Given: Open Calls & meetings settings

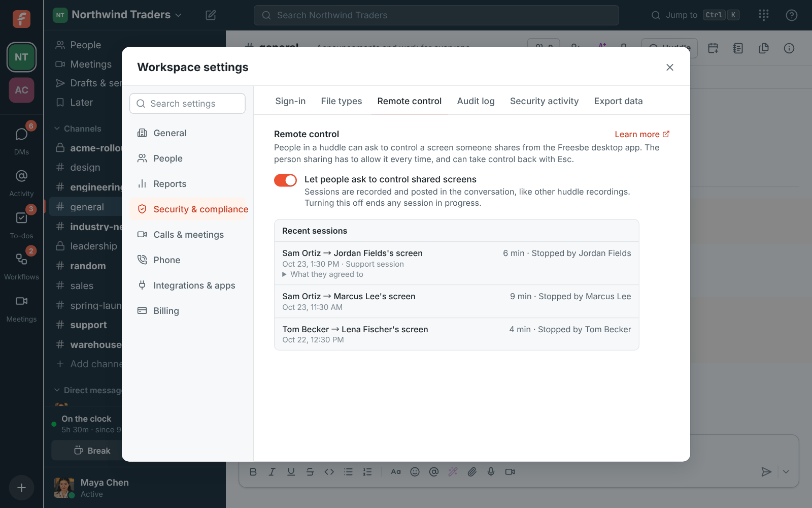Looking at the screenshot, I should tap(188, 235).
